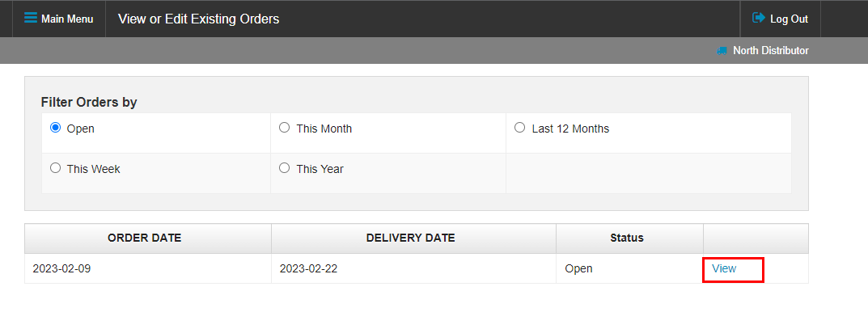Click the Main Menu text label
The height and width of the screenshot is (329, 868).
coord(67,19)
